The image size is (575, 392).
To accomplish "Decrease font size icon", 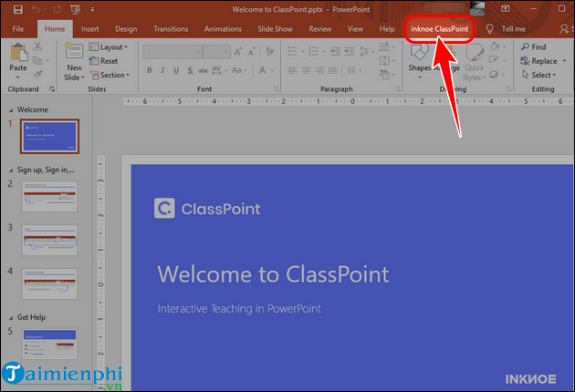I will click(x=252, y=52).
